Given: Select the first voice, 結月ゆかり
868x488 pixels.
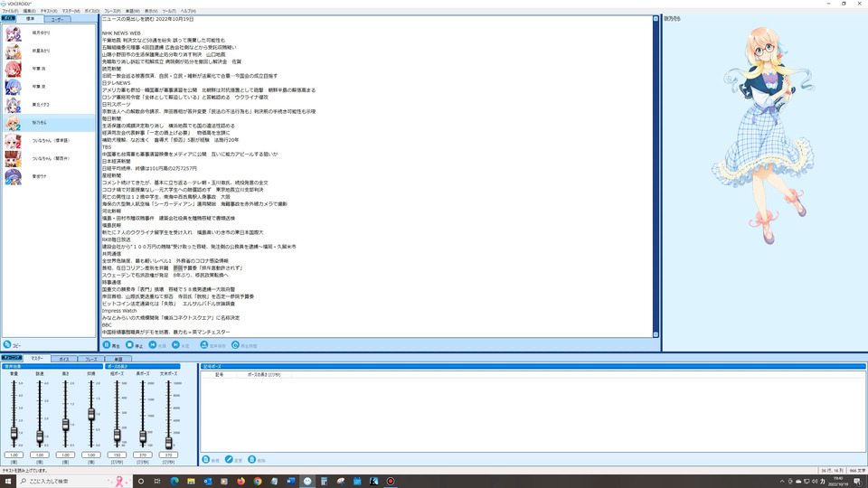Looking at the screenshot, I should (x=49, y=33).
